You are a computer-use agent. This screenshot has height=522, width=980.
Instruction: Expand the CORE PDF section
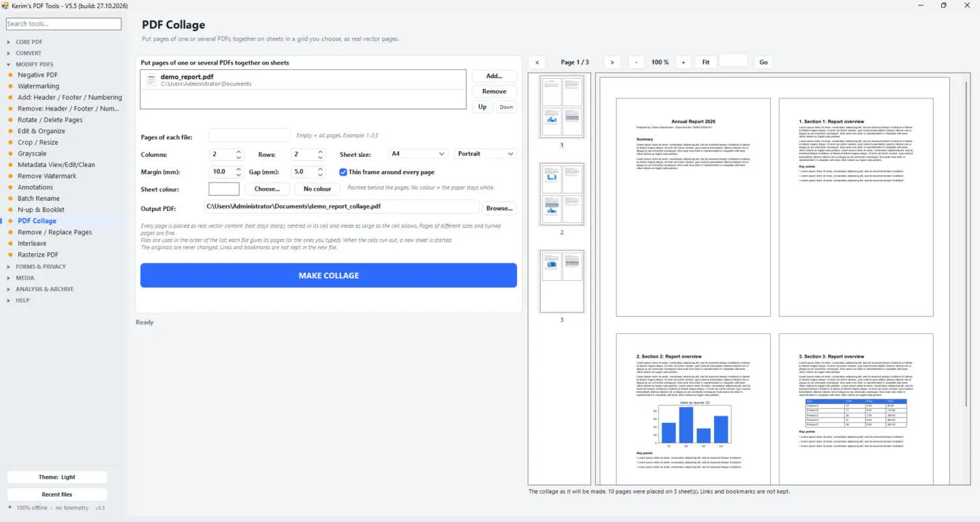coord(29,42)
